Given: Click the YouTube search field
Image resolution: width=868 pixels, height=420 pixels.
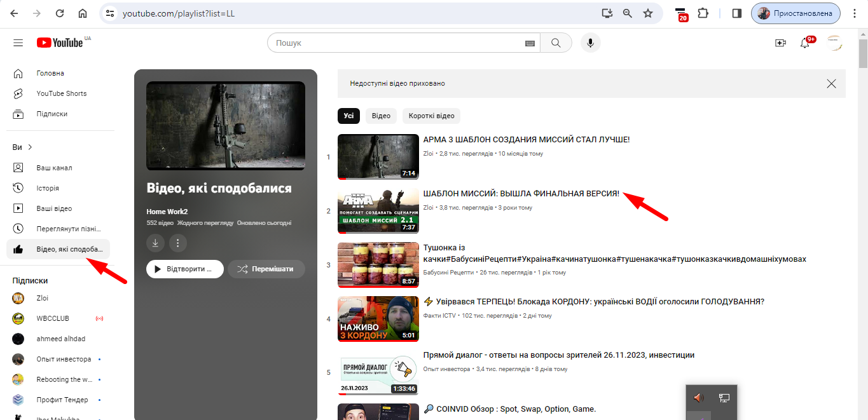Looking at the screenshot, I should pos(404,43).
